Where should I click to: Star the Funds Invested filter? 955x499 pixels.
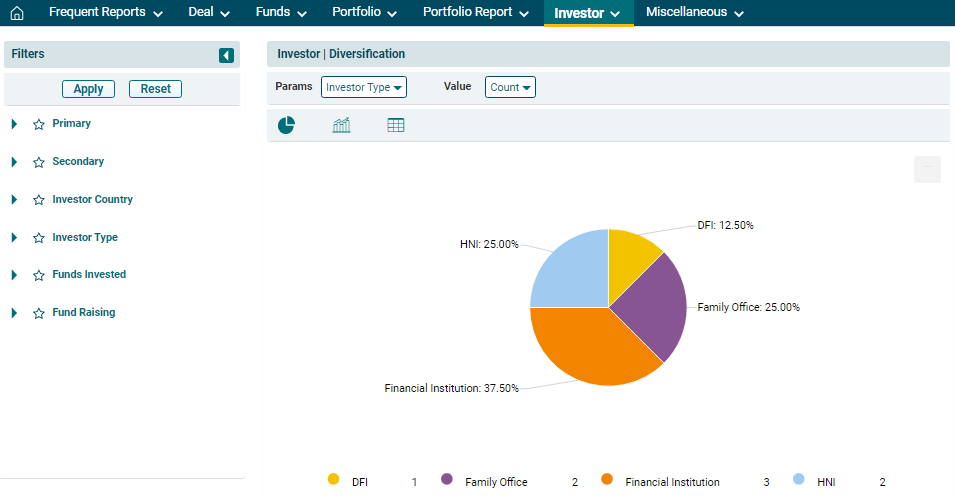click(39, 275)
